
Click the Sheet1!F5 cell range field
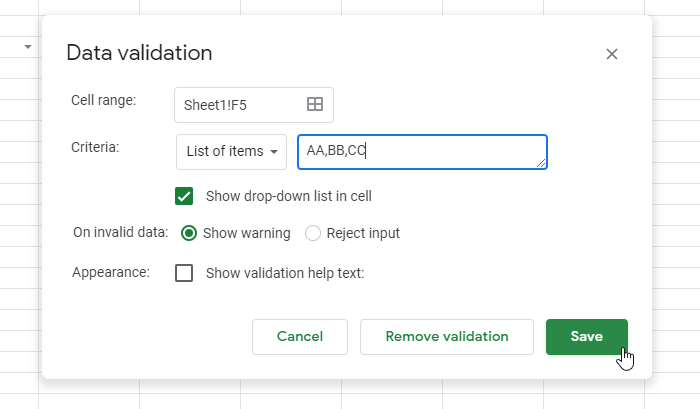tap(240, 104)
